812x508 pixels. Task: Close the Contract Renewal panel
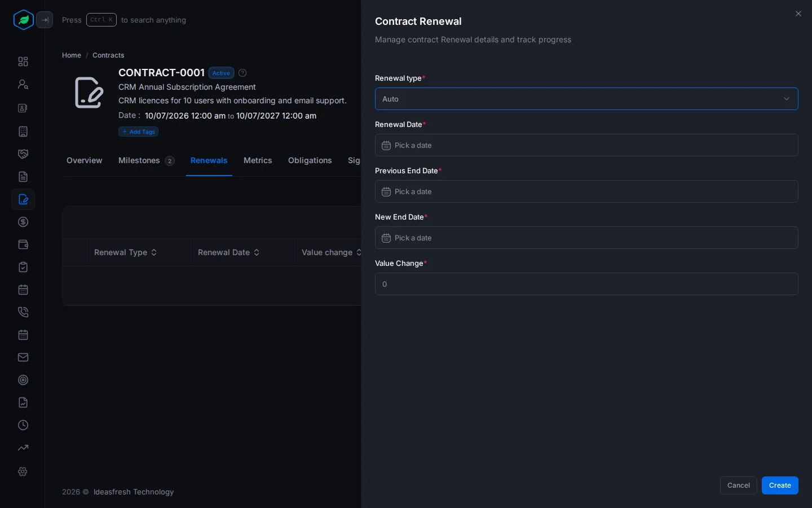(798, 14)
